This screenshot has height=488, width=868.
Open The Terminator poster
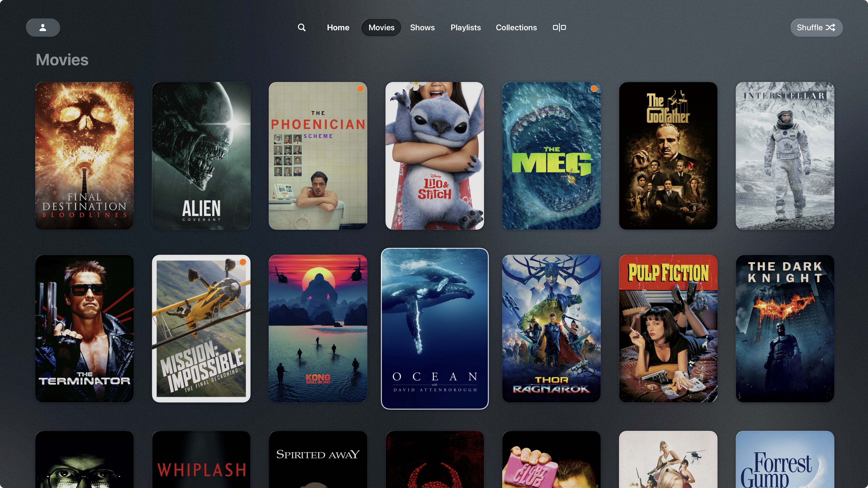pyautogui.click(x=85, y=328)
